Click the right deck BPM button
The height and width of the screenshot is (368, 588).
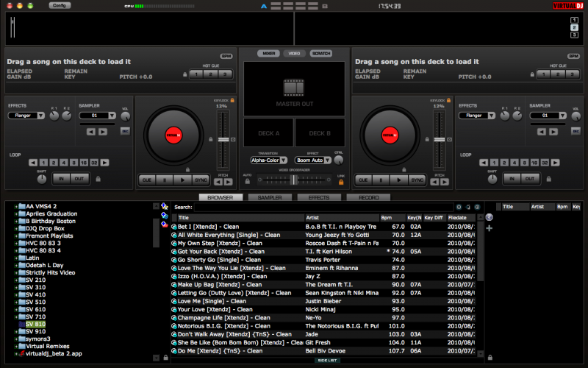tap(573, 56)
